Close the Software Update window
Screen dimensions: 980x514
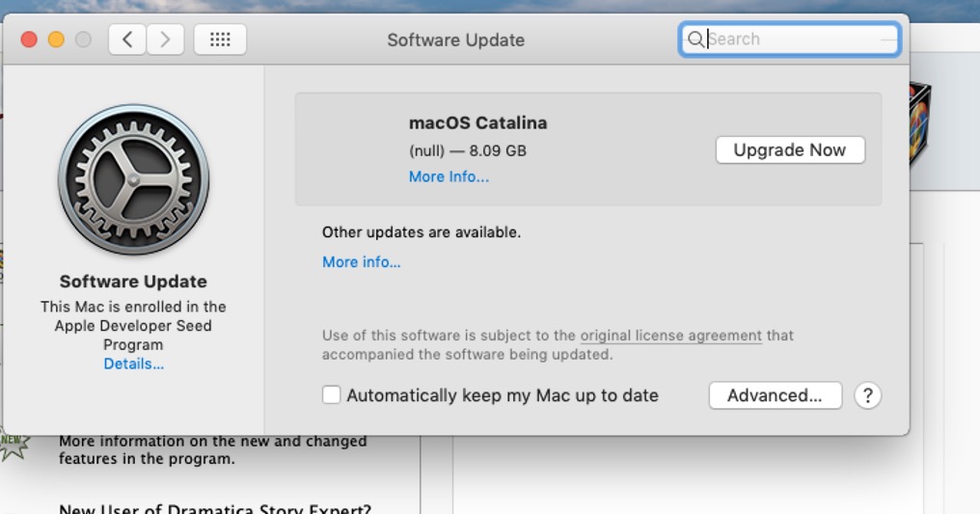click(29, 40)
